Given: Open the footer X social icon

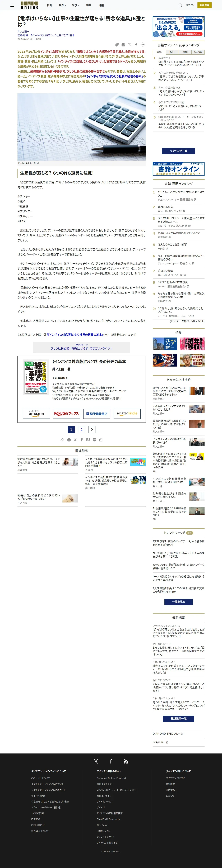Looking at the screenshot, I should pyautogui.click(x=96, y=762).
